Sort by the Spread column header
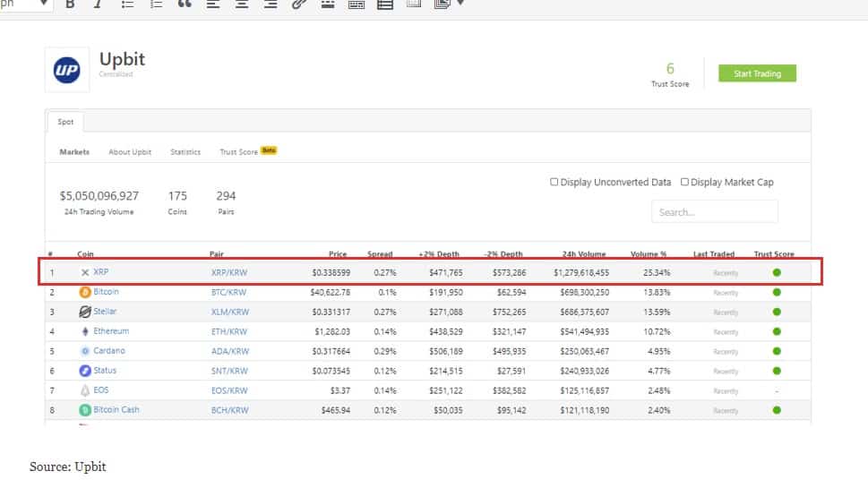Image resolution: width=868 pixels, height=488 pixels. pos(380,254)
